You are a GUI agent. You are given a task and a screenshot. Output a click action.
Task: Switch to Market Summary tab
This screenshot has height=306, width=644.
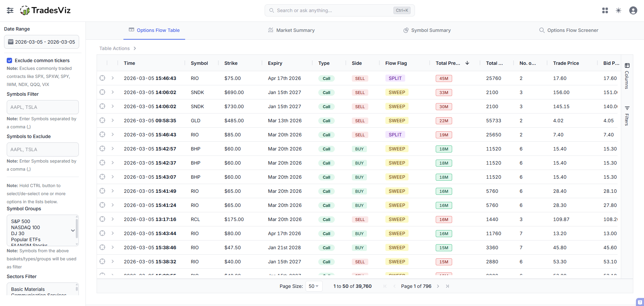pyautogui.click(x=291, y=30)
